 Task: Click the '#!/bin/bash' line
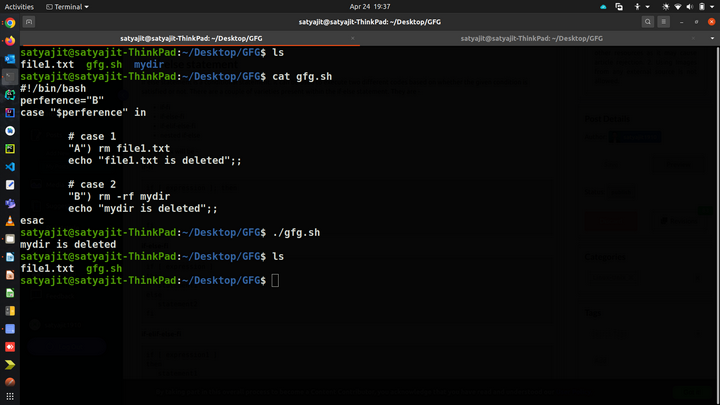tap(53, 88)
